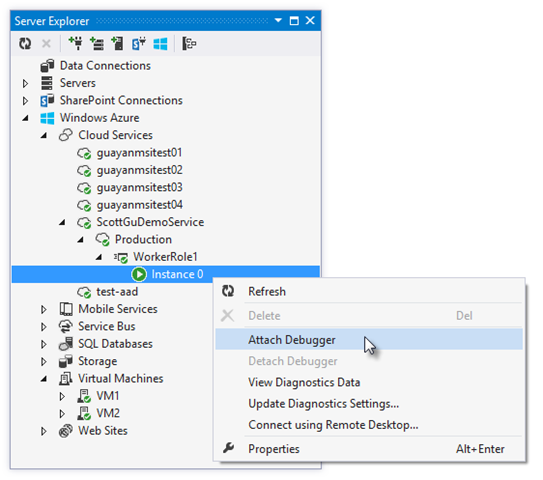
Task: Click the wrench icon next to Properties
Action: pyautogui.click(x=228, y=448)
